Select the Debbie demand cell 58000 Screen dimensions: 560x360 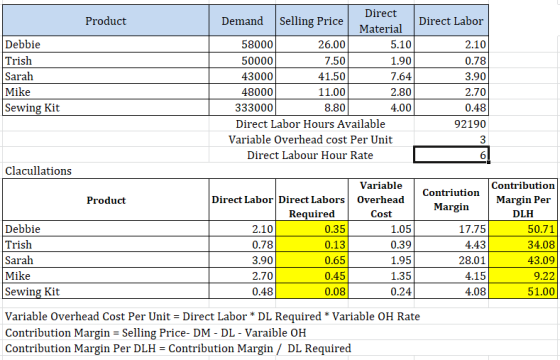242,44
